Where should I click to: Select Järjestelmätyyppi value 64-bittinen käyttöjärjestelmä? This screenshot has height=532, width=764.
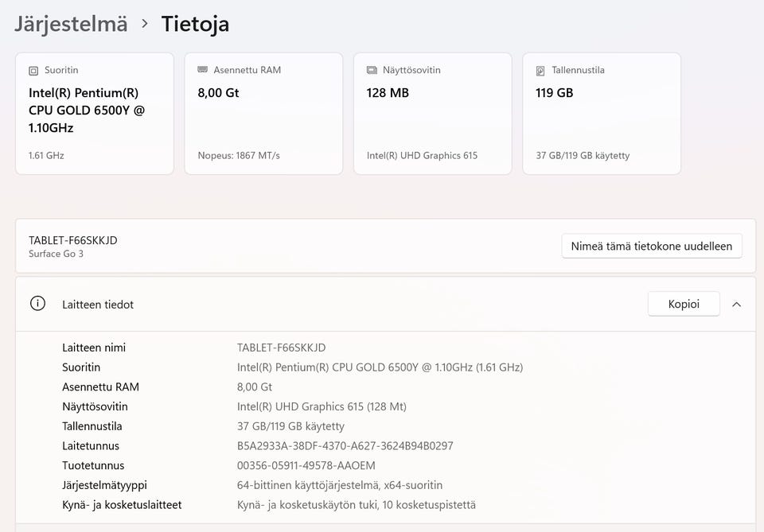pos(340,485)
